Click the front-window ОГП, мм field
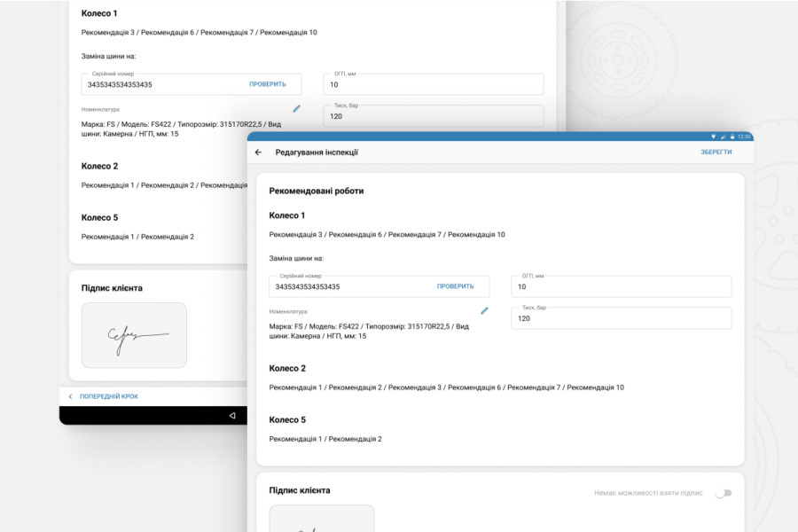Image resolution: width=798 pixels, height=532 pixels. point(621,286)
